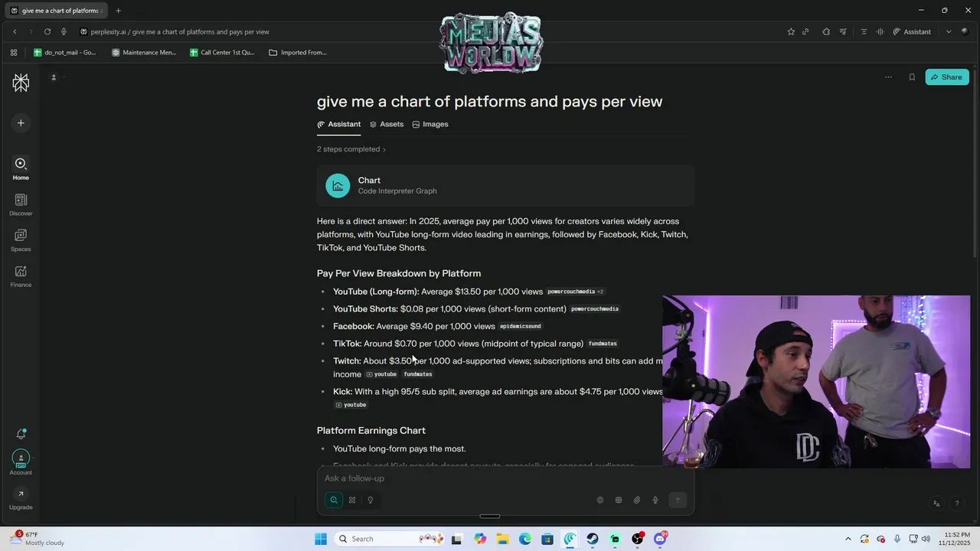
Task: Open the apps grid in bookmarks bar
Action: point(14,53)
